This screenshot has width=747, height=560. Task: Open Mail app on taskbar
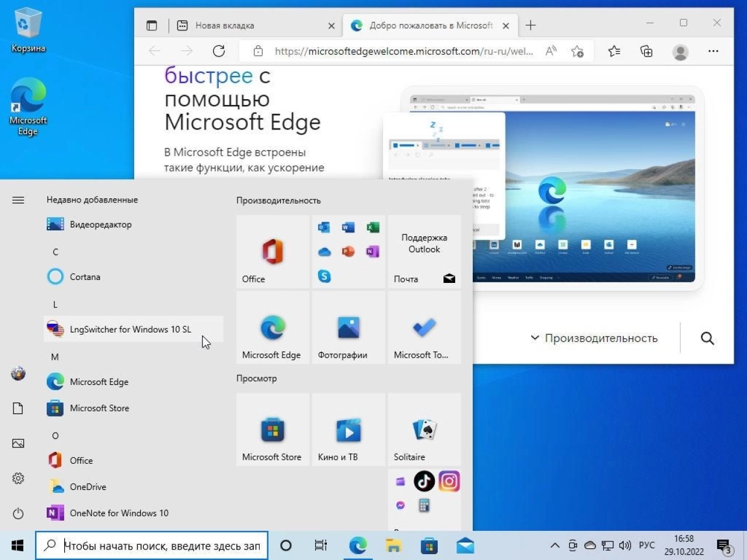coord(465,545)
